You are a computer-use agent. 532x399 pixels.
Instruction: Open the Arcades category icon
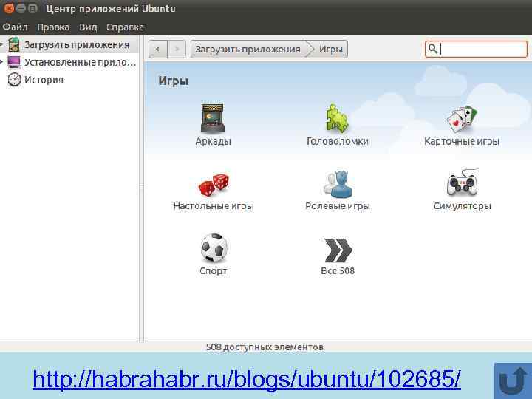(213, 118)
